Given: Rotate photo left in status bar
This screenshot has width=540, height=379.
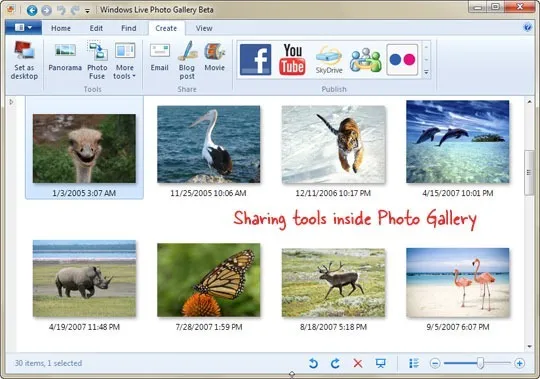Looking at the screenshot, I should coord(313,363).
